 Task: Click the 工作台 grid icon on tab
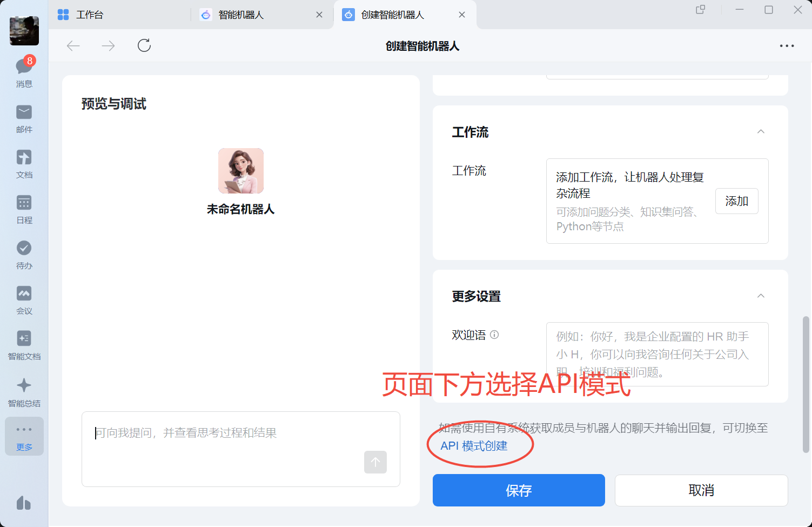click(63, 15)
